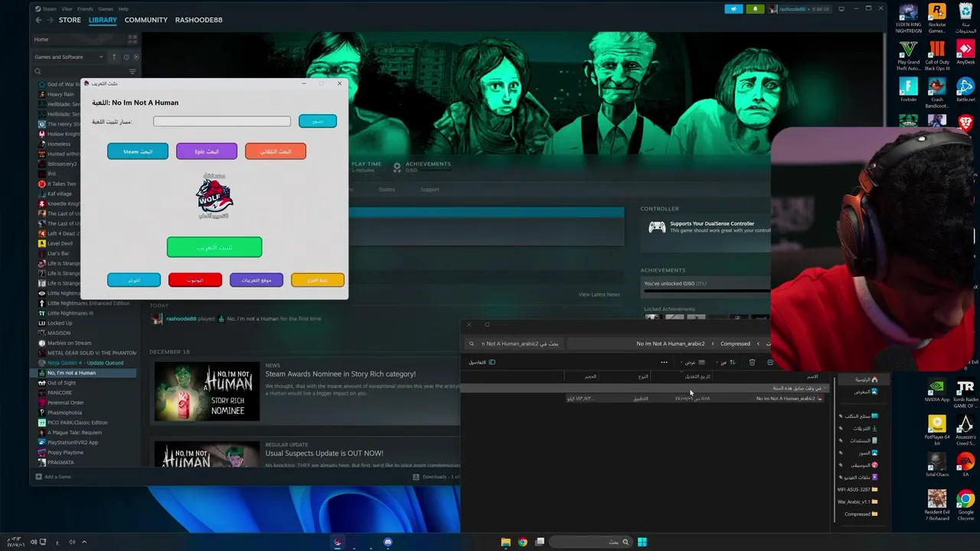
Task: Click the red YouTube button in installer
Action: [195, 280]
